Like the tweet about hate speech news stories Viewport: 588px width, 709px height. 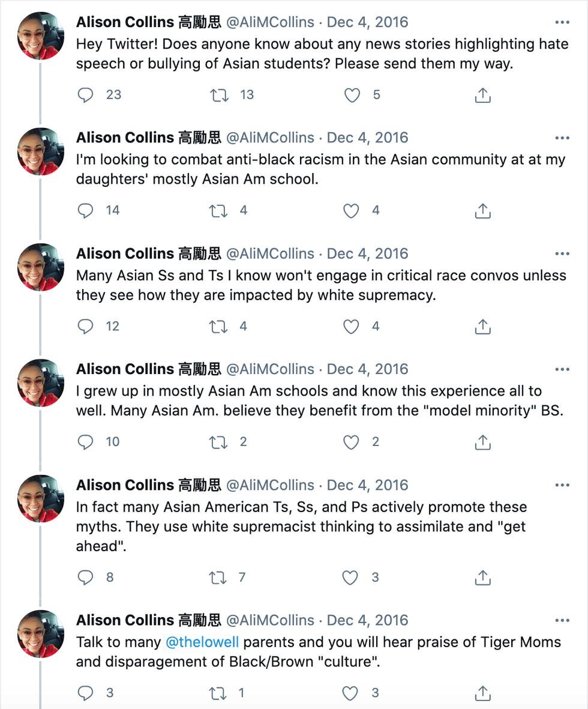(352, 95)
